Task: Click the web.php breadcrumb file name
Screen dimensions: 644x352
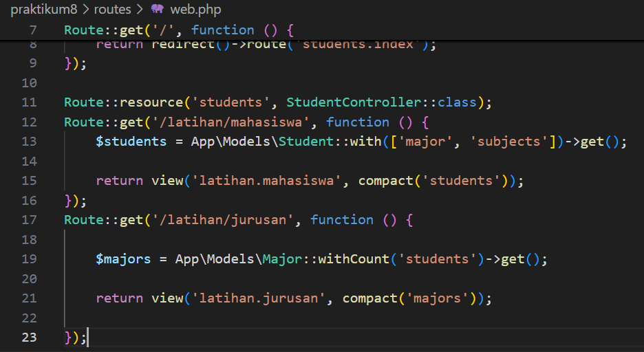Action: pyautogui.click(x=195, y=10)
